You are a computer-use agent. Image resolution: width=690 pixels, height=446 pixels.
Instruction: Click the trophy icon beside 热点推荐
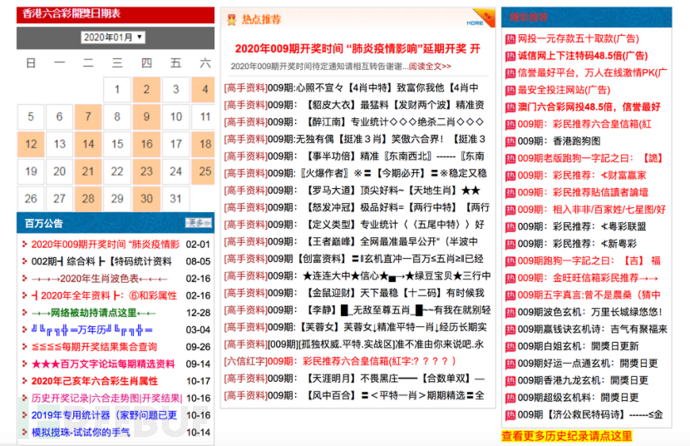tap(231, 19)
